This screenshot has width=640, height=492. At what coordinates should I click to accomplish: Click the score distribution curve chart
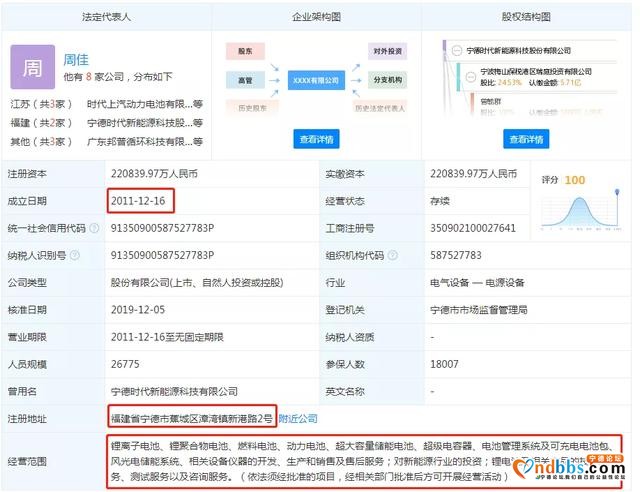click(581, 210)
